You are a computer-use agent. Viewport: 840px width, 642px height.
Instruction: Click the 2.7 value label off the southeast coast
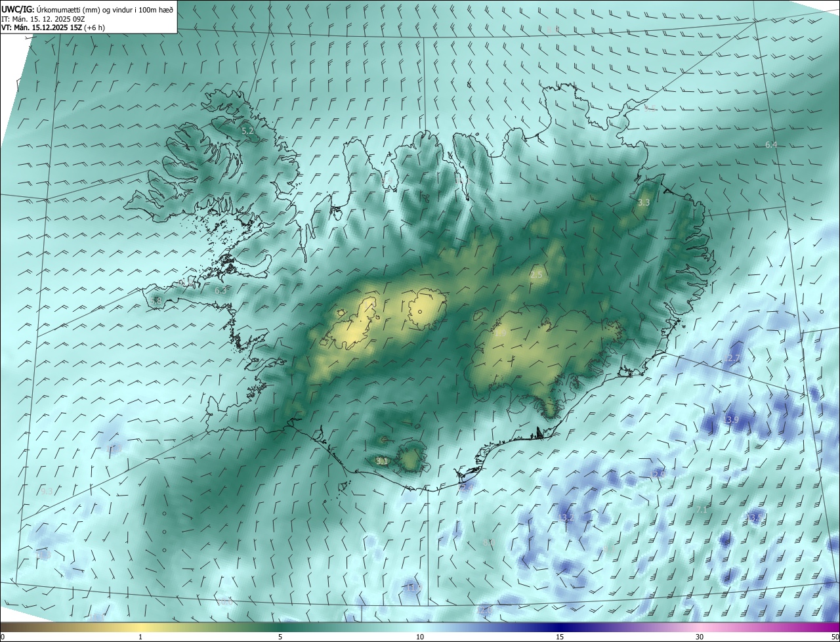click(x=733, y=358)
